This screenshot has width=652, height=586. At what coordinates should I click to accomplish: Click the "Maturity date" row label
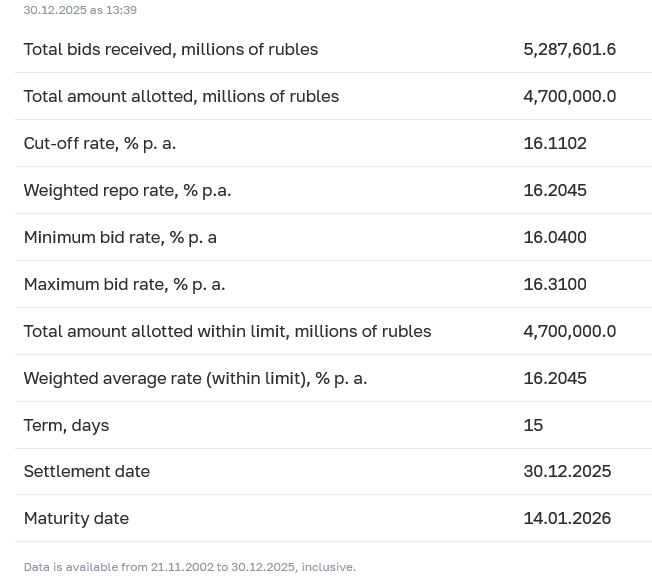click(x=76, y=518)
